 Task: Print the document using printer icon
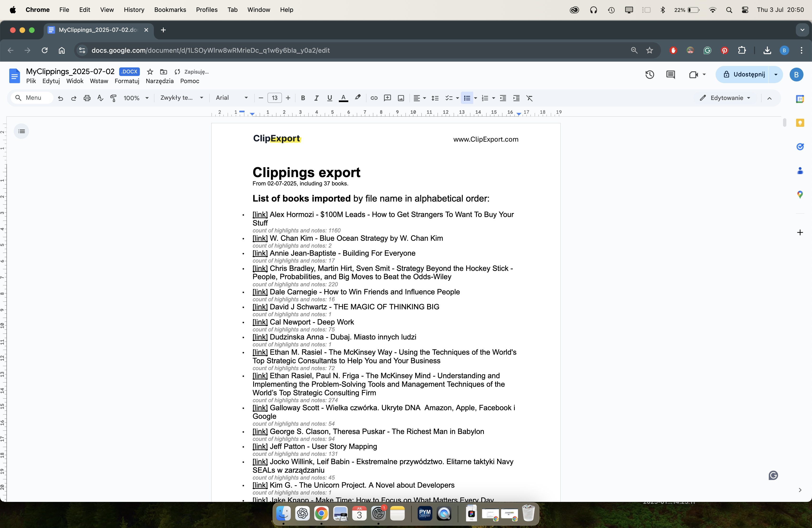(87, 98)
